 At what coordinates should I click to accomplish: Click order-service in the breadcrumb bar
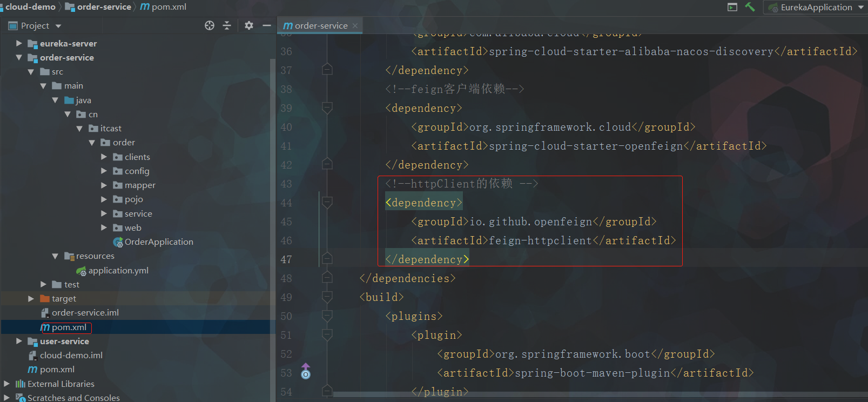coord(104,6)
